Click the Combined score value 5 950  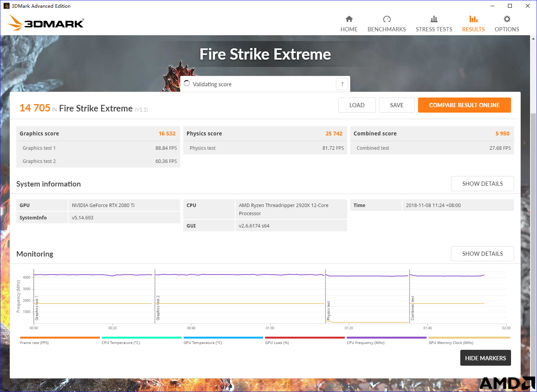pos(503,134)
